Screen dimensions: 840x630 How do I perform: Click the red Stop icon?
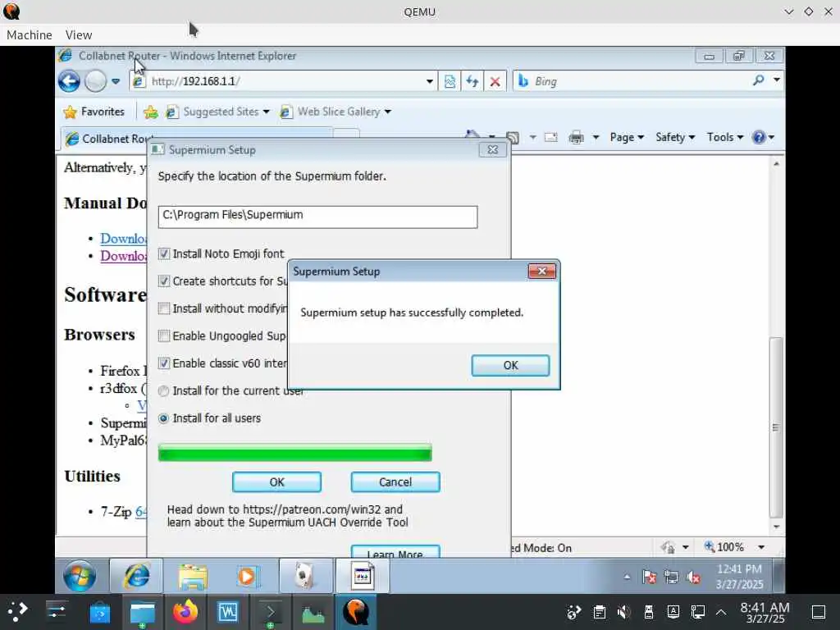pyautogui.click(x=495, y=81)
